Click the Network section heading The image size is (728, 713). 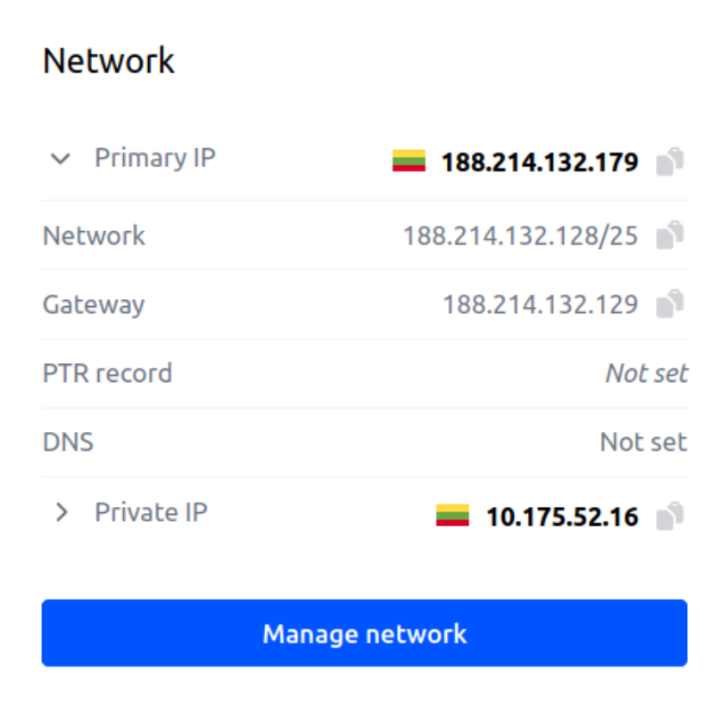point(109,62)
